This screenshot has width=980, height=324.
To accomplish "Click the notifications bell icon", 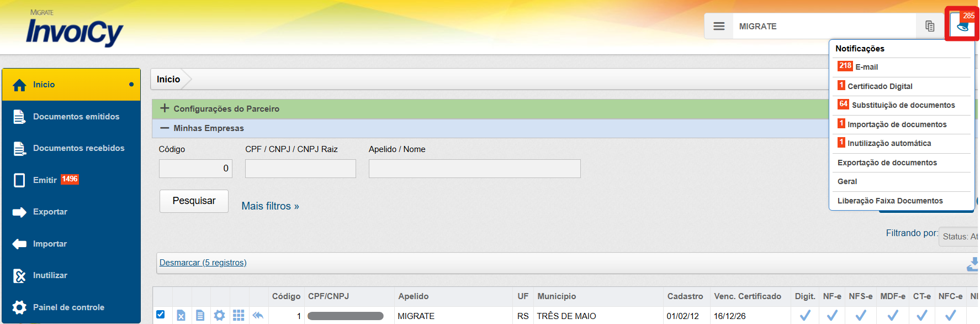I will [x=962, y=25].
